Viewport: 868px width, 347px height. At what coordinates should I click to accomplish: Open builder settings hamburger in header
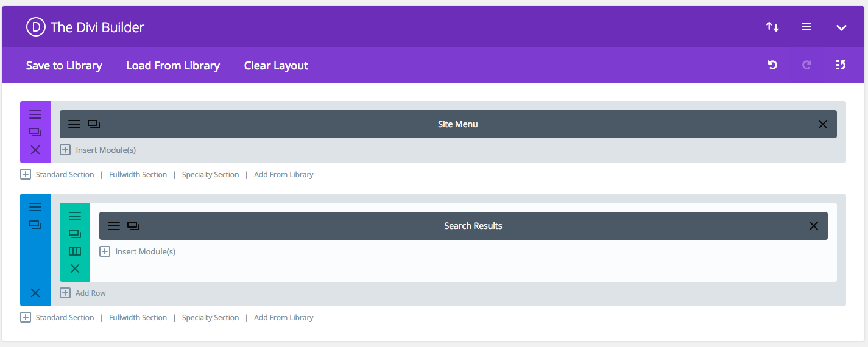(806, 27)
